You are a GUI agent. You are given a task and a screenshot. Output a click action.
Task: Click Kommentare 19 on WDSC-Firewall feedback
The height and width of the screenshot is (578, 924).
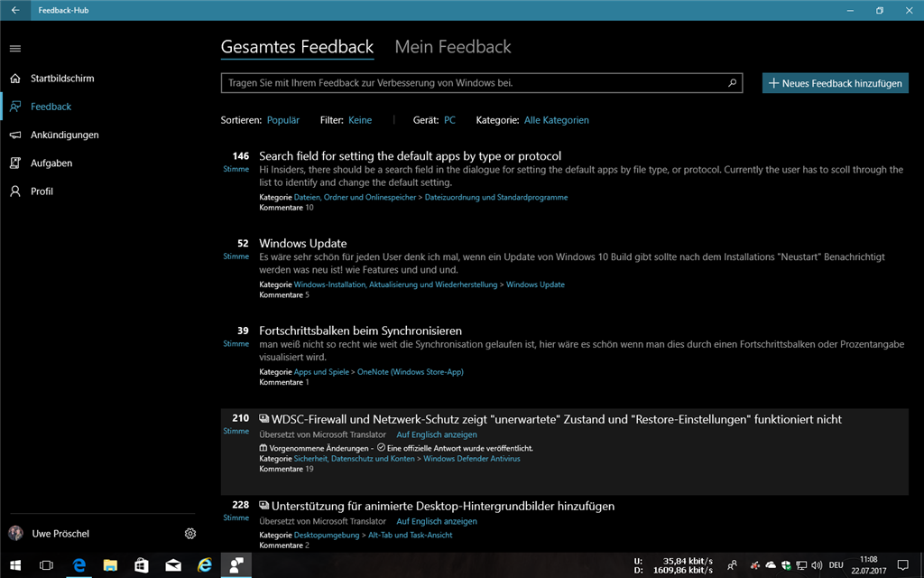(286, 470)
